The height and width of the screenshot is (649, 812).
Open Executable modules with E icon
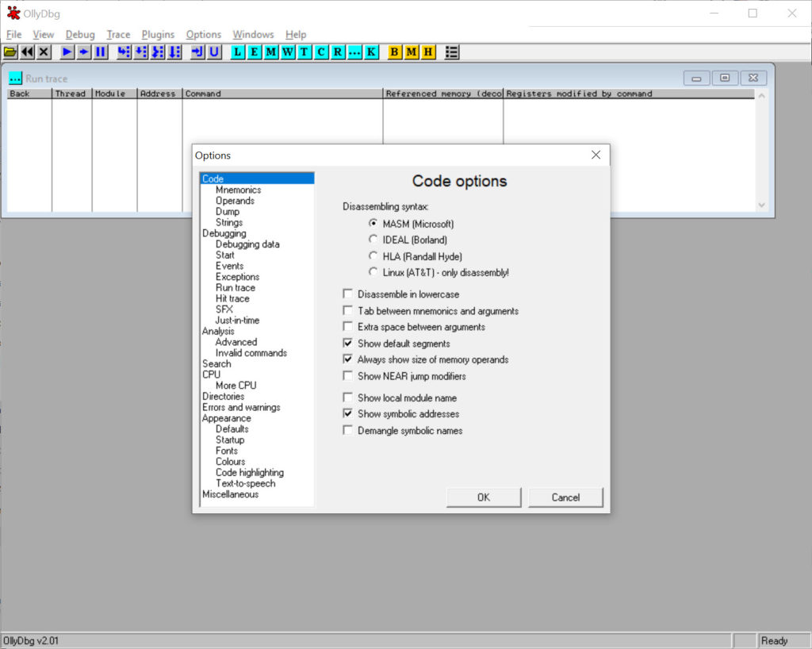click(x=255, y=52)
